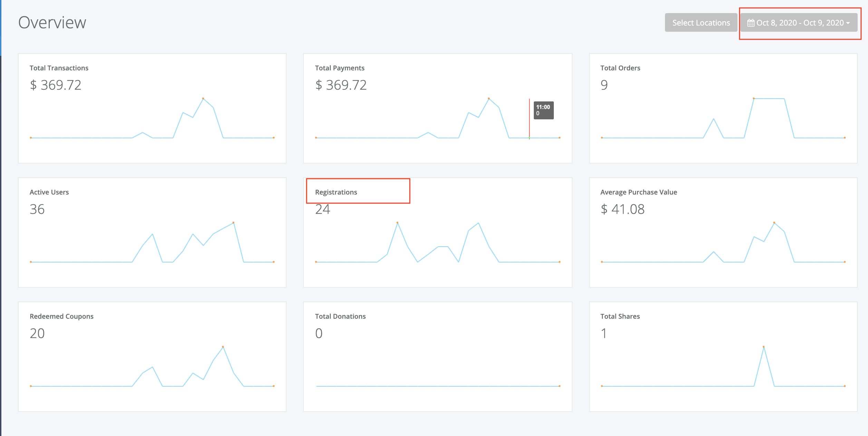Click the Total Orders value 9
This screenshot has width=868, height=436.
click(x=604, y=85)
